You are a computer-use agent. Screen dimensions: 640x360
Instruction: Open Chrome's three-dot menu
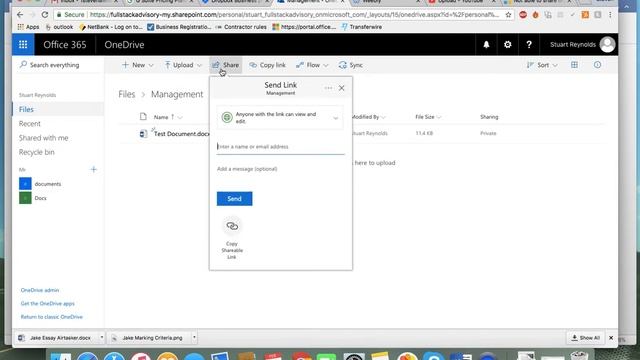(610, 15)
